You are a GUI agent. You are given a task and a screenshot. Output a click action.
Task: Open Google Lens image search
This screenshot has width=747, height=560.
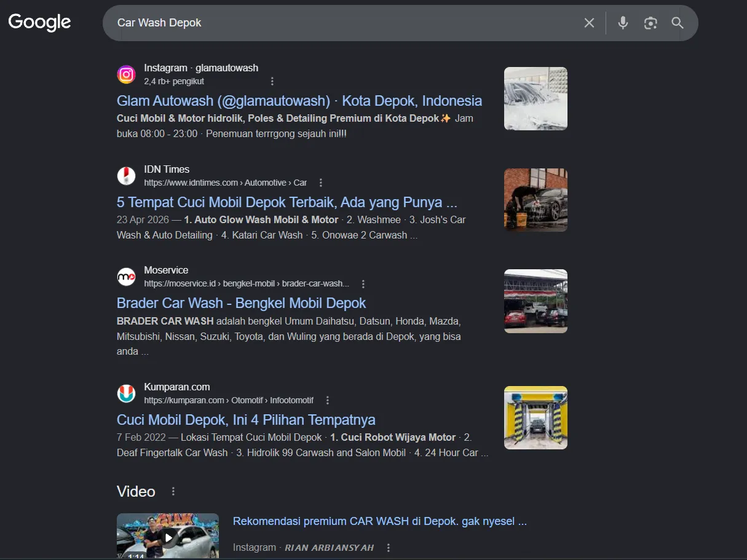(x=650, y=23)
